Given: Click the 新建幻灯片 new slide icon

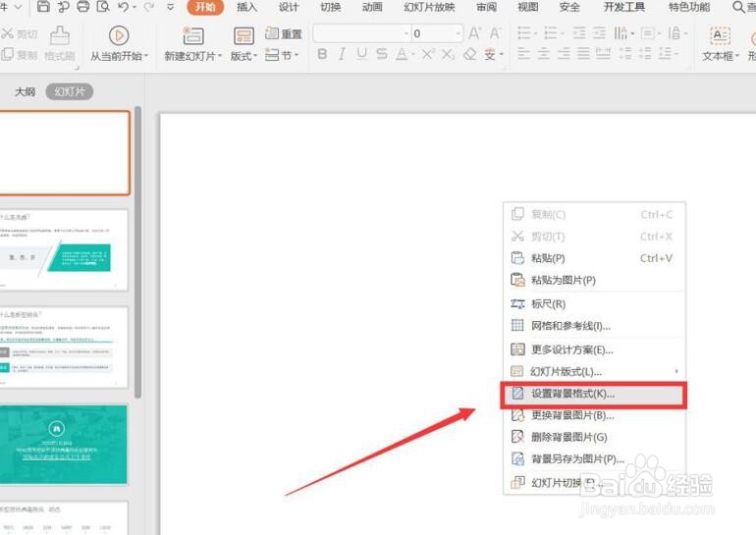Looking at the screenshot, I should [193, 35].
